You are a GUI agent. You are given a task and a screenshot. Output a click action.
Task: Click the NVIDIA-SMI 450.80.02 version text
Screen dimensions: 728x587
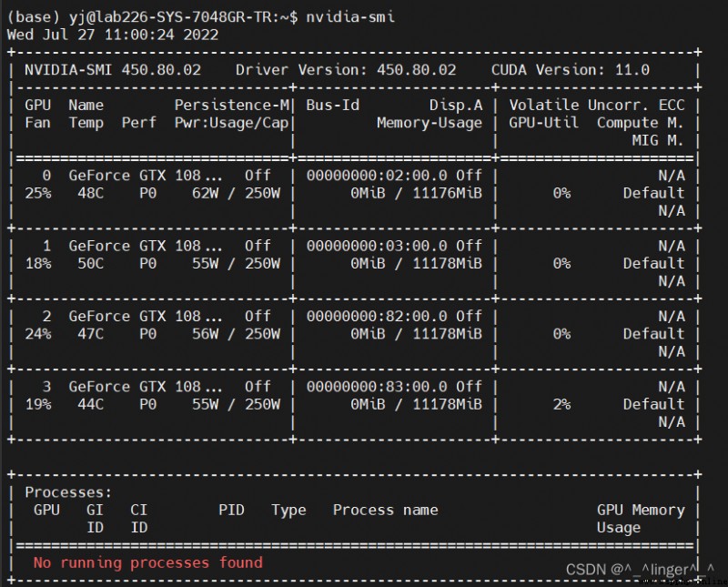(113, 70)
